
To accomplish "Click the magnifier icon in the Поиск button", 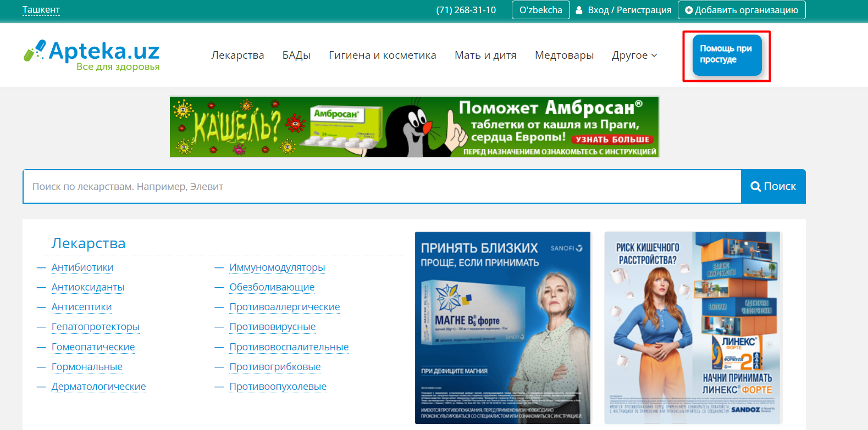I will [756, 186].
